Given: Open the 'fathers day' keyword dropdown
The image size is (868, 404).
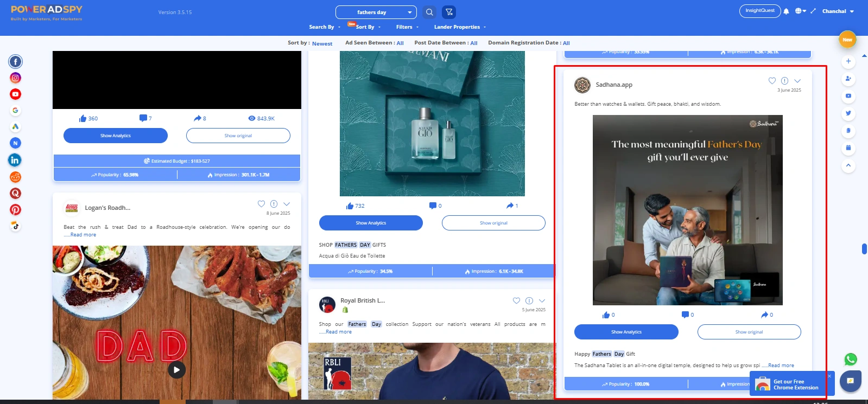Looking at the screenshot, I should point(376,12).
